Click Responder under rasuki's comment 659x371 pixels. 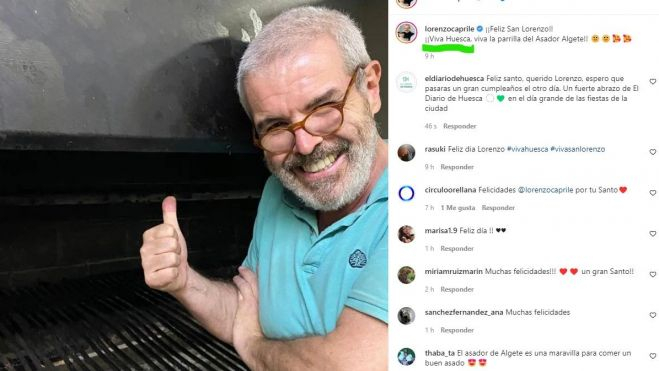coord(457,167)
